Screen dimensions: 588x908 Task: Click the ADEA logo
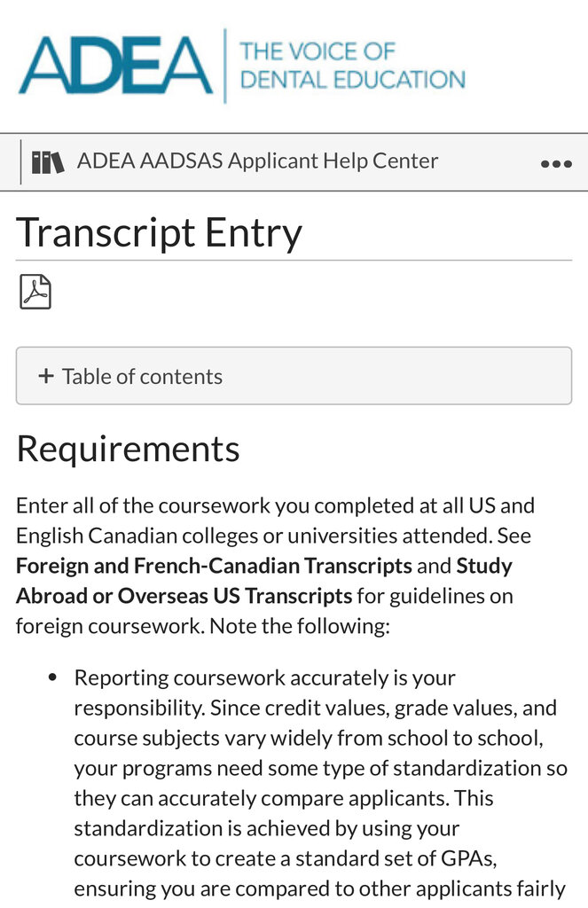(115, 67)
